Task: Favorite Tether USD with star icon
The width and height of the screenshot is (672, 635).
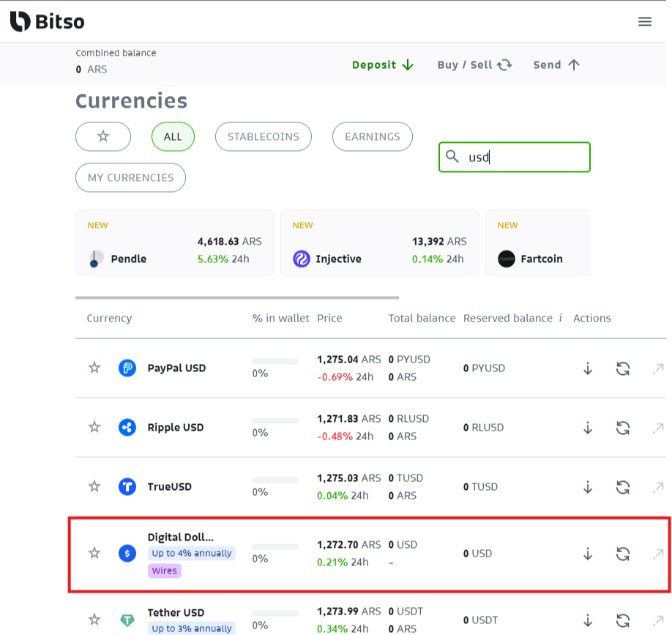Action: 94,620
